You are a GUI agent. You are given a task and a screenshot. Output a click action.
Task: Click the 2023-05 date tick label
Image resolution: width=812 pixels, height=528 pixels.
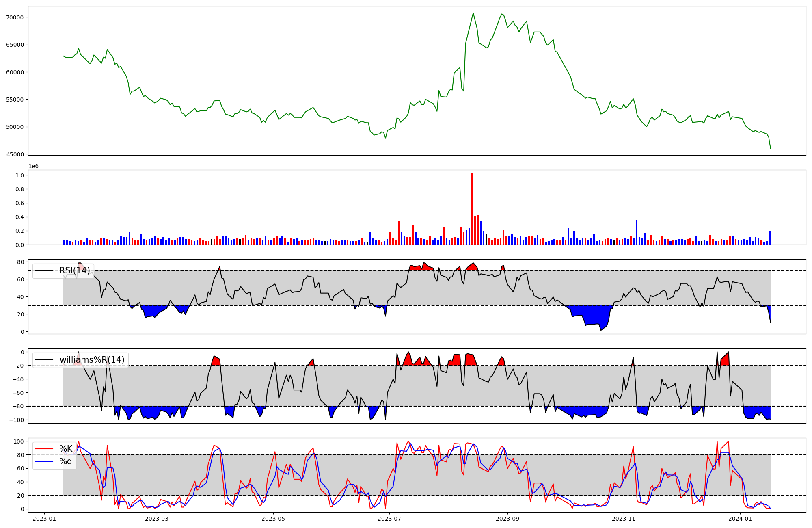[273, 519]
